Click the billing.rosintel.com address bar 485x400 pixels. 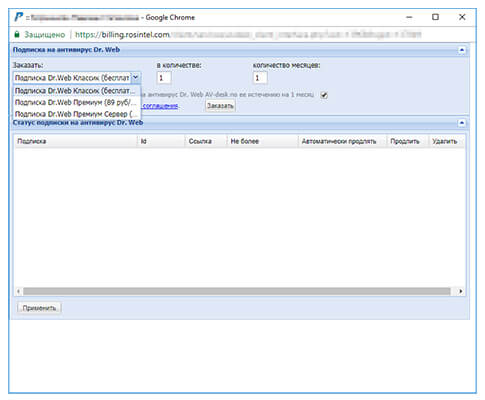(x=248, y=35)
